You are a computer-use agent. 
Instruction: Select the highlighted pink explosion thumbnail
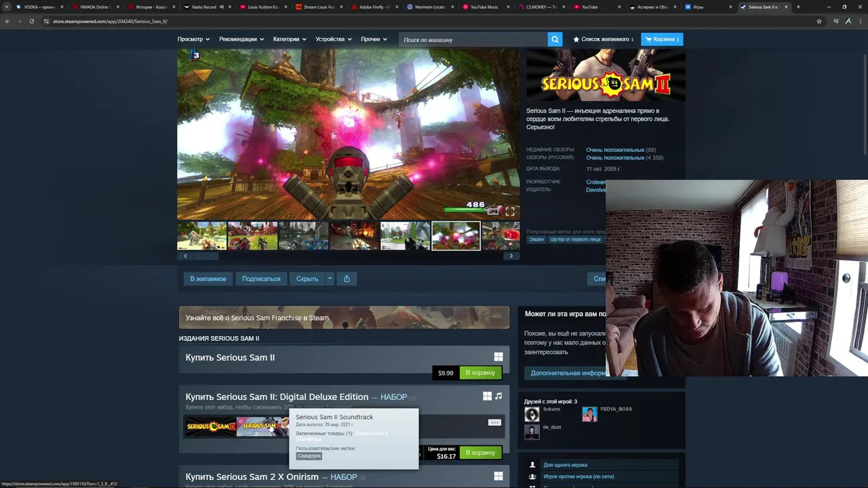(x=456, y=237)
